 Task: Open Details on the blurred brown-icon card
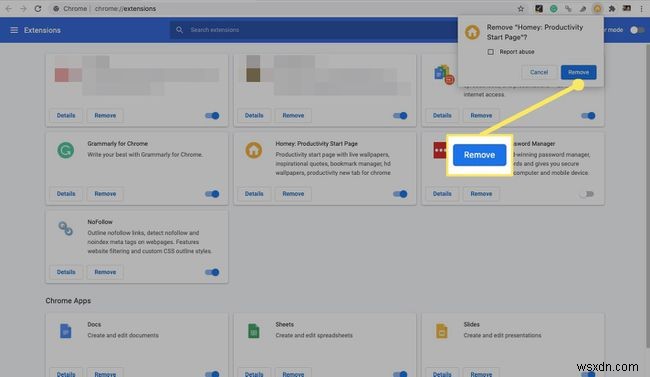[254, 115]
